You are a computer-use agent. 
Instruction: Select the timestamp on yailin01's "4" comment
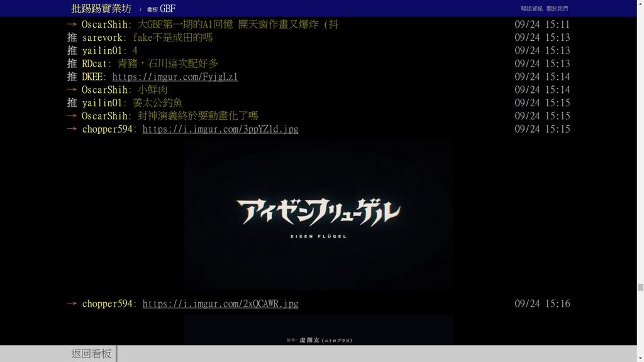point(542,51)
